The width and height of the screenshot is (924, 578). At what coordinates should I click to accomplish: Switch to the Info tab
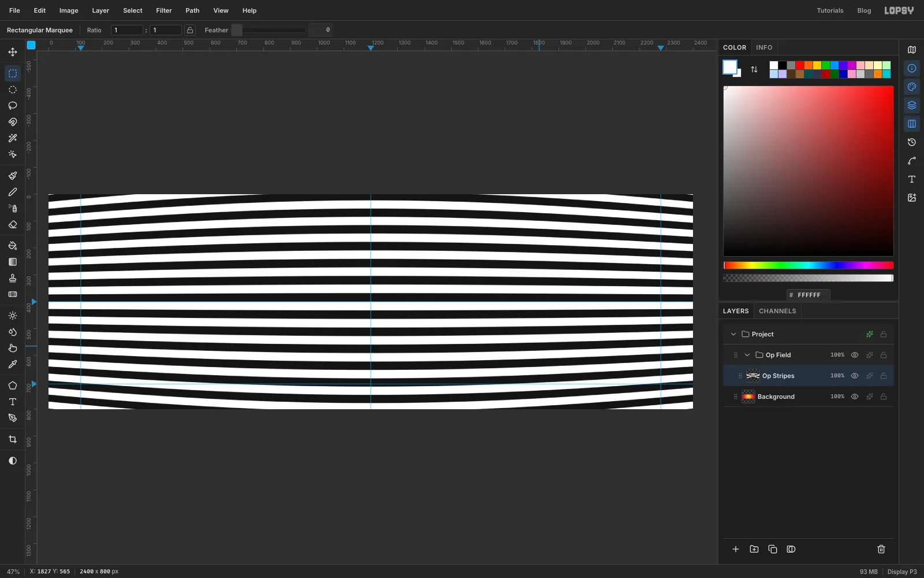click(x=764, y=47)
